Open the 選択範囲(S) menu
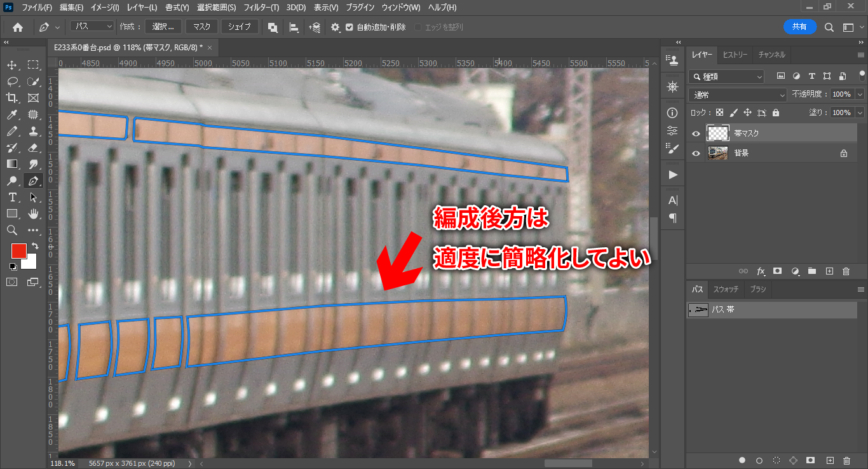 point(216,8)
